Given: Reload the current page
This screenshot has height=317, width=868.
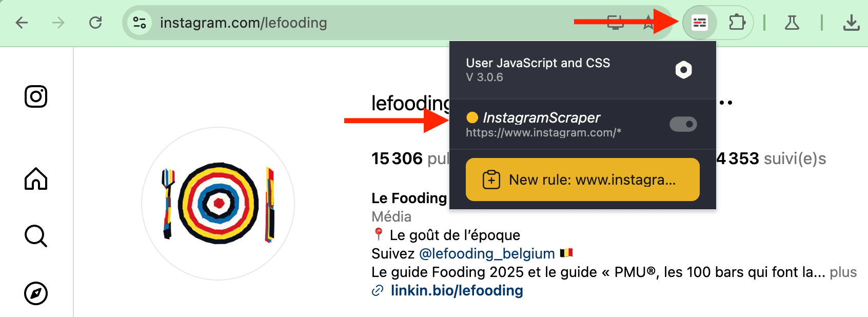Looking at the screenshot, I should pos(95,23).
